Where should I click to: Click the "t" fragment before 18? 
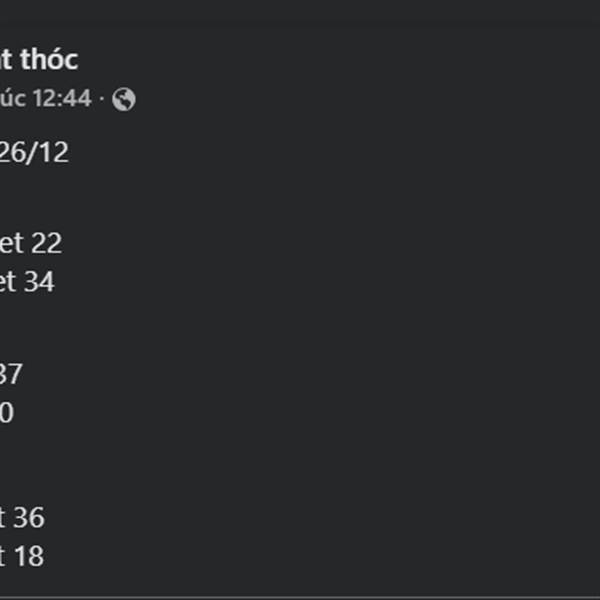[4, 556]
